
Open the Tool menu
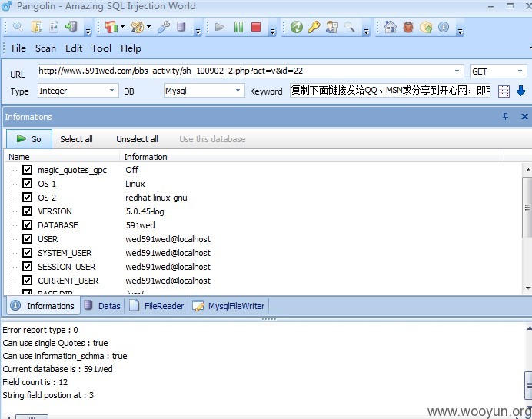101,48
